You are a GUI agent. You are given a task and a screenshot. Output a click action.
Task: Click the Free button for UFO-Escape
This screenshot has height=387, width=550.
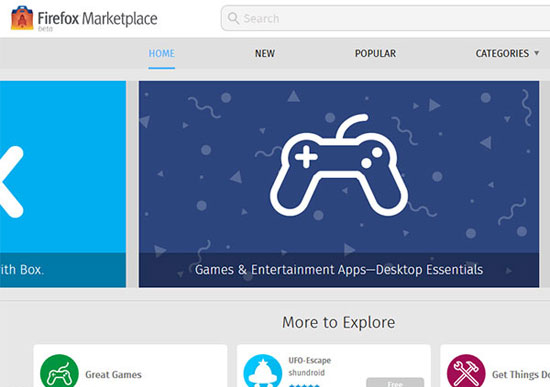tap(395, 383)
